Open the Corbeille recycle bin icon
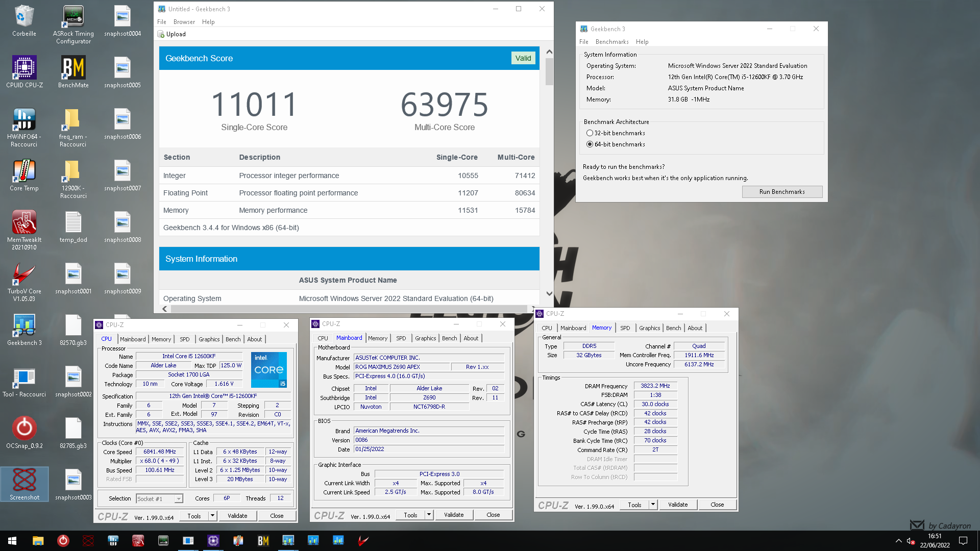 pos(24,21)
